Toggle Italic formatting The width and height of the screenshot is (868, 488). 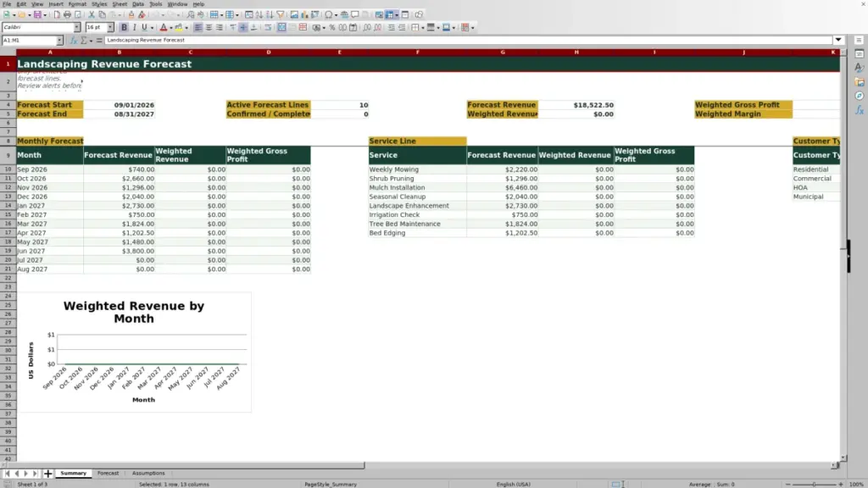click(x=134, y=28)
